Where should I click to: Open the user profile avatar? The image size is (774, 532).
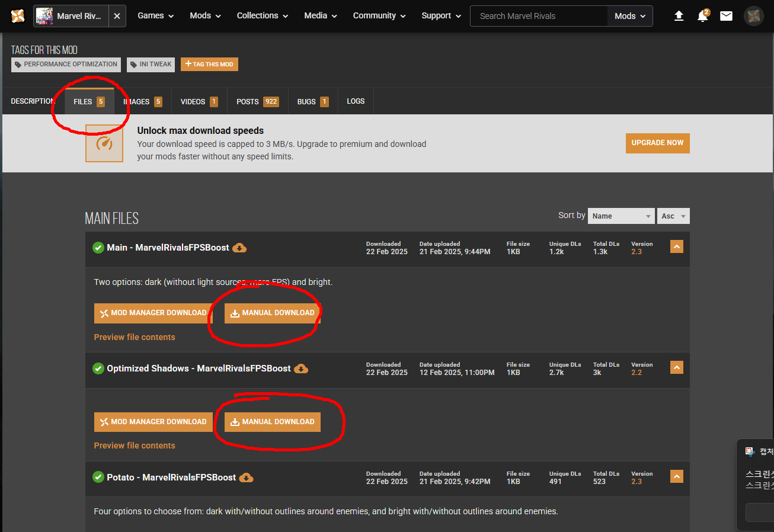coord(754,16)
